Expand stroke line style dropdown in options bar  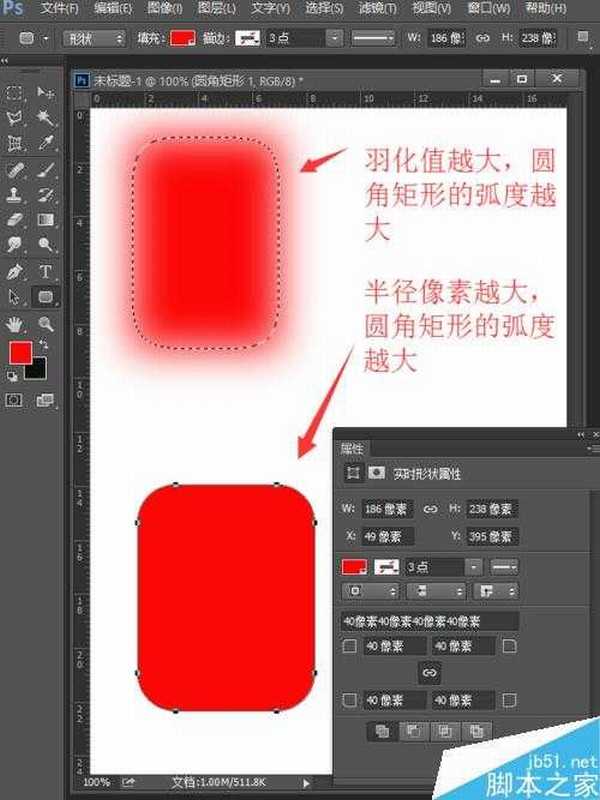pyautogui.click(x=393, y=38)
